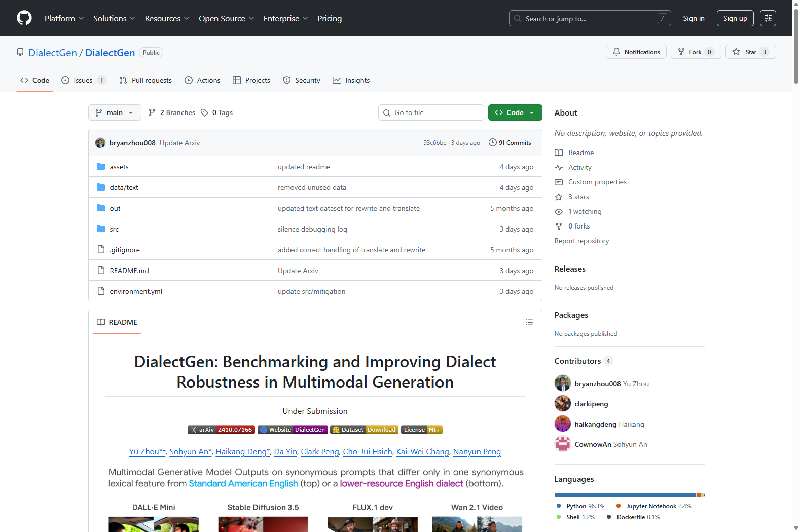Screen dimensions: 800x532
Task: Click the environment.yml file icon
Action: tap(101, 291)
